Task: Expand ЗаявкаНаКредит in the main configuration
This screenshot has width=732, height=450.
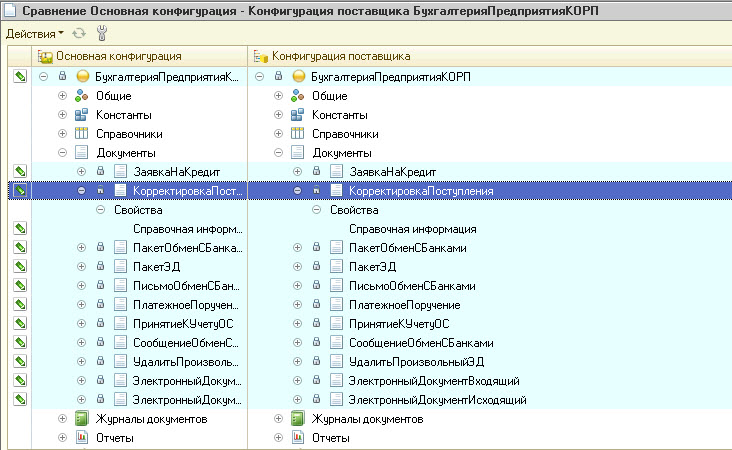Action: tap(81, 172)
